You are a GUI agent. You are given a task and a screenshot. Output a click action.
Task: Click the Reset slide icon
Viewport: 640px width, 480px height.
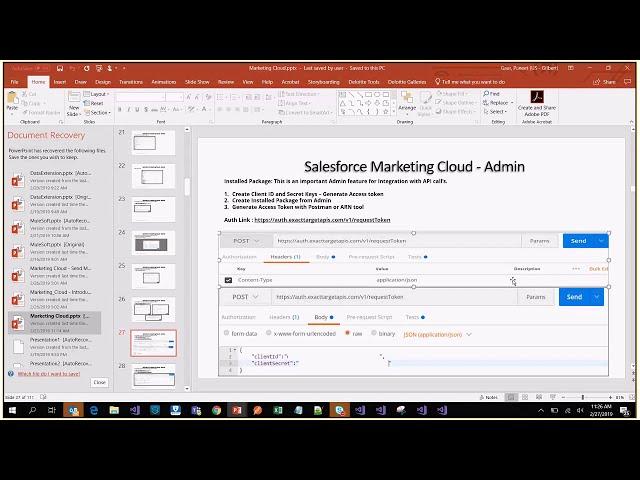click(87, 103)
